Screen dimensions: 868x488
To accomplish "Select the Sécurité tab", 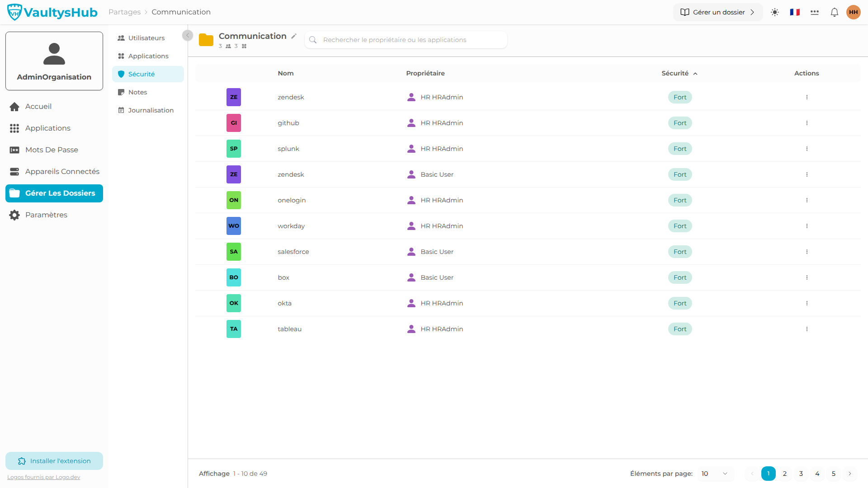I will (148, 74).
